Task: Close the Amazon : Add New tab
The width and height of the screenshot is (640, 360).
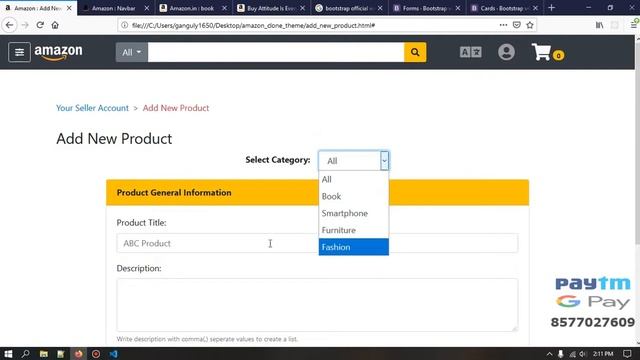Action: 69,8
